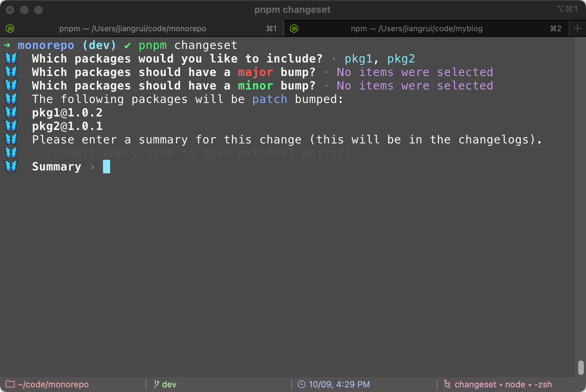
Task: Click the Summary input cursor
Action: click(x=107, y=167)
